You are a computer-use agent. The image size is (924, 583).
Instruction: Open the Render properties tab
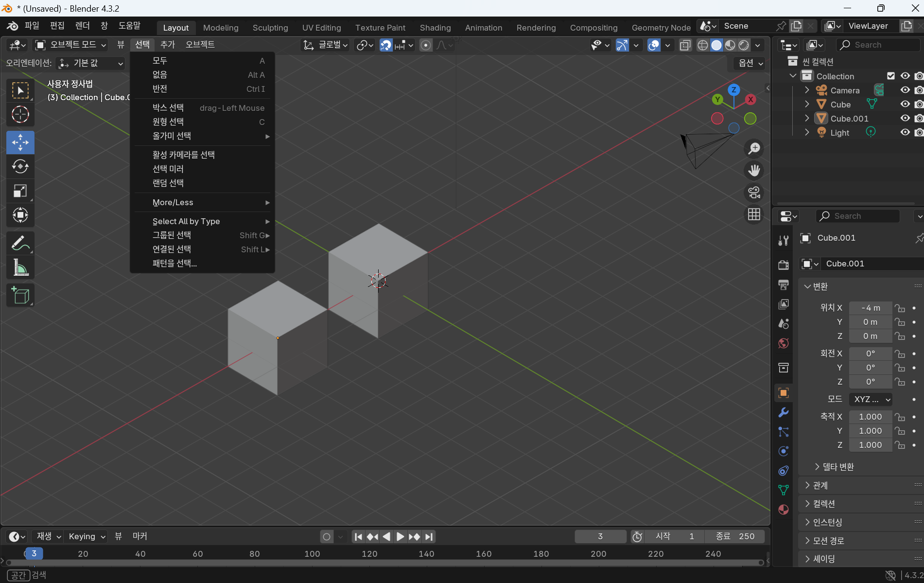click(783, 265)
